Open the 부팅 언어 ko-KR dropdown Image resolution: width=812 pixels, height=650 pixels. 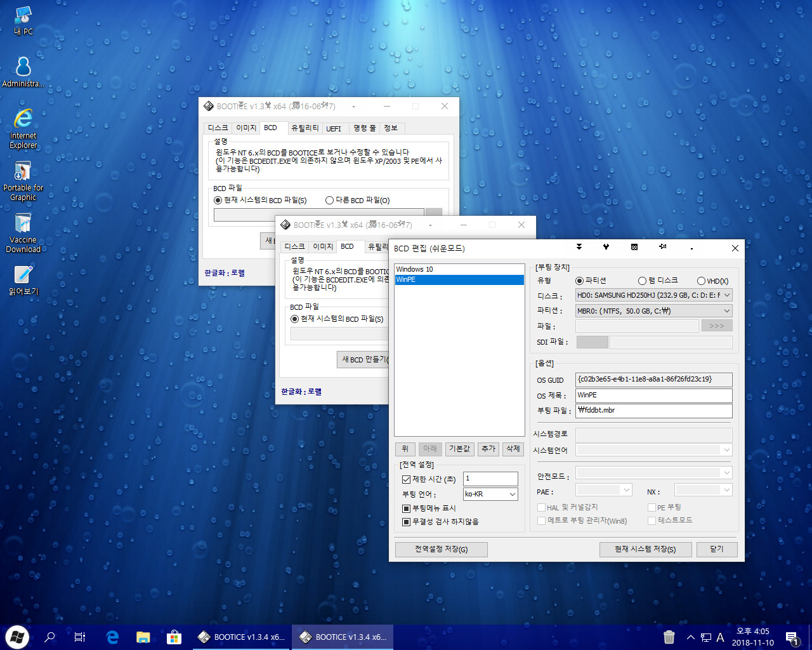point(490,494)
